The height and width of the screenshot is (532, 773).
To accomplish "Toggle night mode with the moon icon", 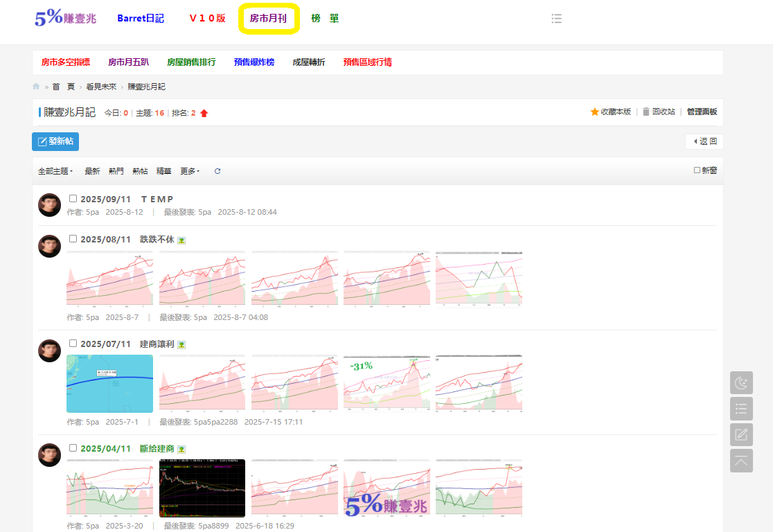I will click(x=741, y=382).
